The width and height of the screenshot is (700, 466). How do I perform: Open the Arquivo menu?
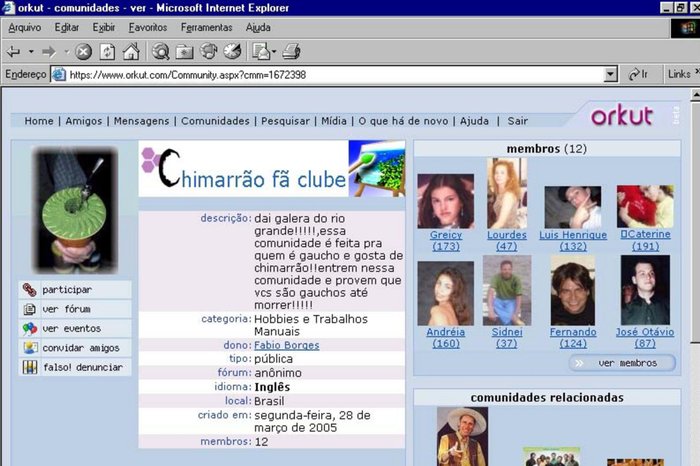click(x=25, y=27)
